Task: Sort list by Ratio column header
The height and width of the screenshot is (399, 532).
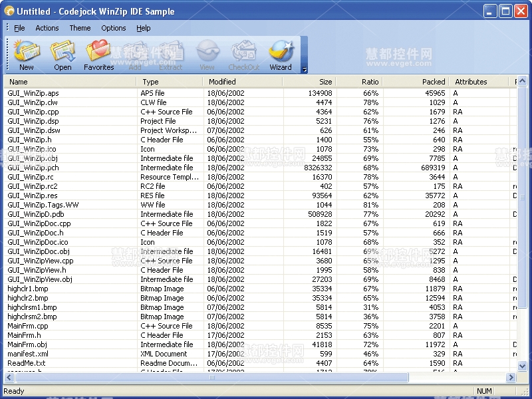Action: [359, 82]
